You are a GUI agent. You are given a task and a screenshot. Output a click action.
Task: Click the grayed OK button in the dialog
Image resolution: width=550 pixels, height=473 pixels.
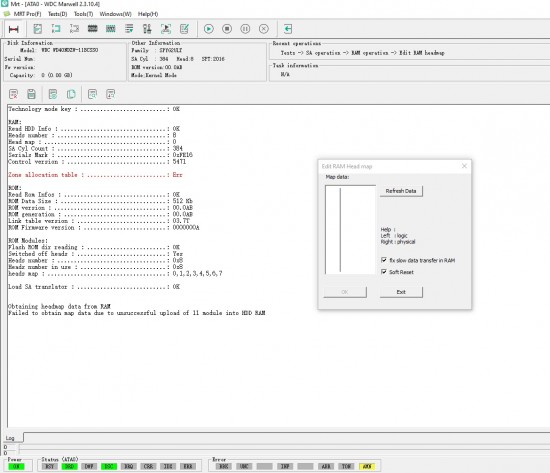click(345, 292)
